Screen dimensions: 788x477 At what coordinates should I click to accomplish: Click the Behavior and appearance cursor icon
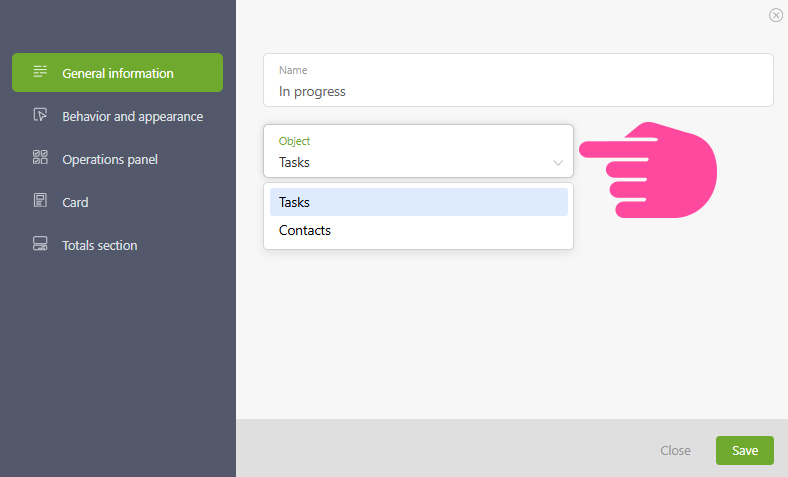[40, 115]
